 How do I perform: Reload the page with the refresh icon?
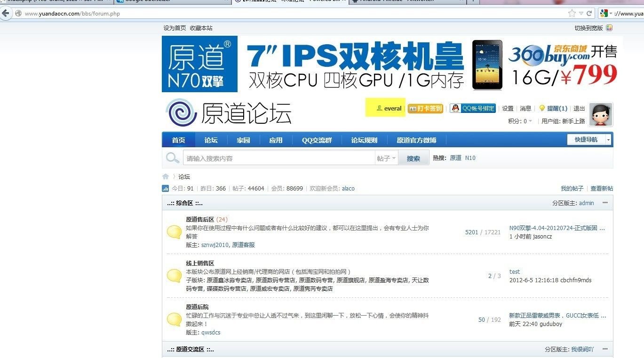click(x=589, y=14)
